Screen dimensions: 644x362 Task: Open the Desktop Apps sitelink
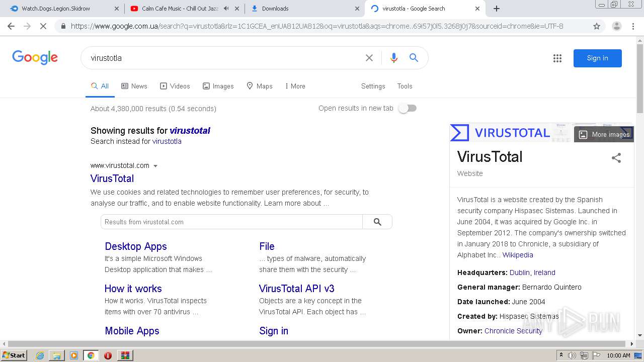point(136,246)
